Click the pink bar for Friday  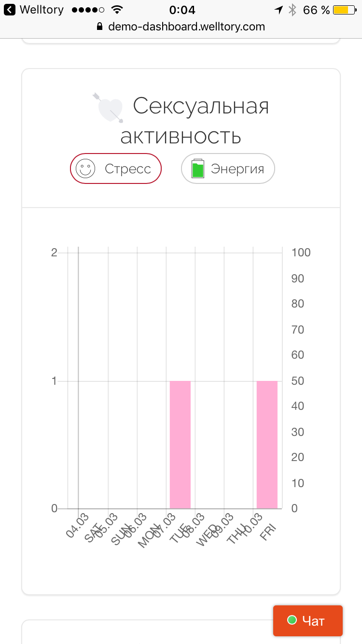267,444
